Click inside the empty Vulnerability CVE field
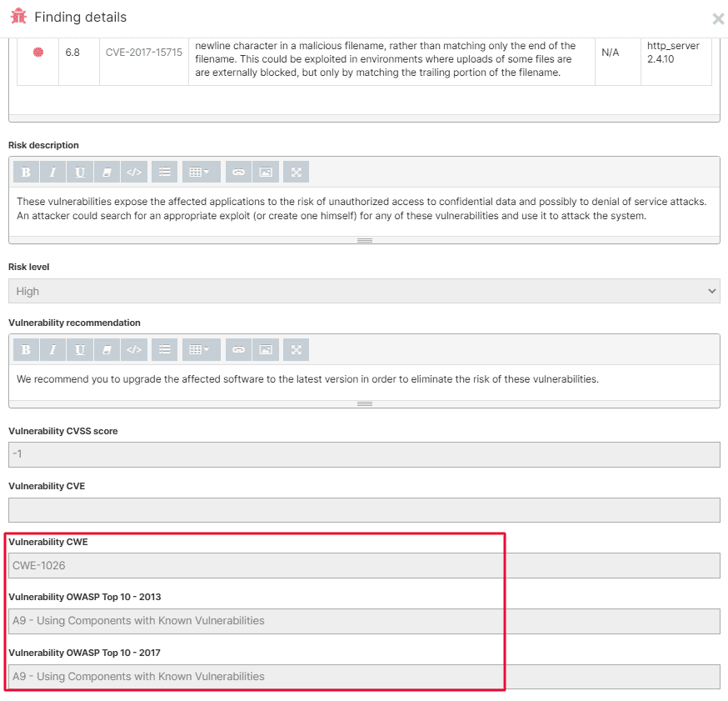This screenshot has width=728, height=701. (364, 509)
